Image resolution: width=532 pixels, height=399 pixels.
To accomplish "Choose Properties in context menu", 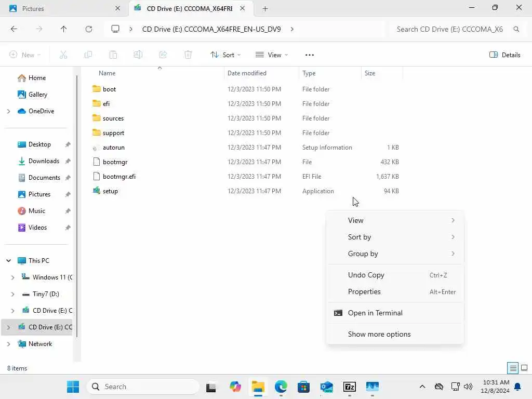I will [x=395, y=291].
